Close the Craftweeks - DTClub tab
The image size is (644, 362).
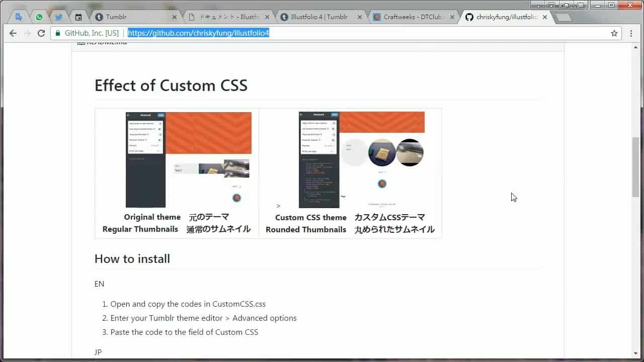(x=452, y=17)
